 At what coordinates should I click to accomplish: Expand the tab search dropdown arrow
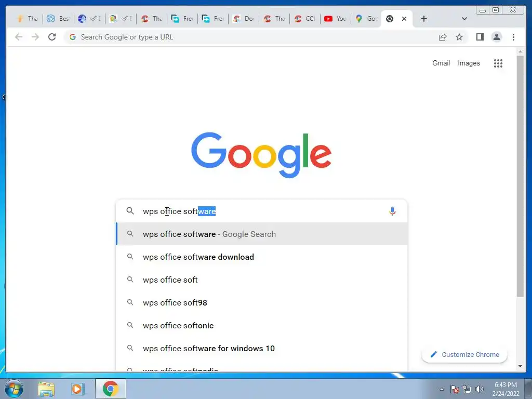464,19
